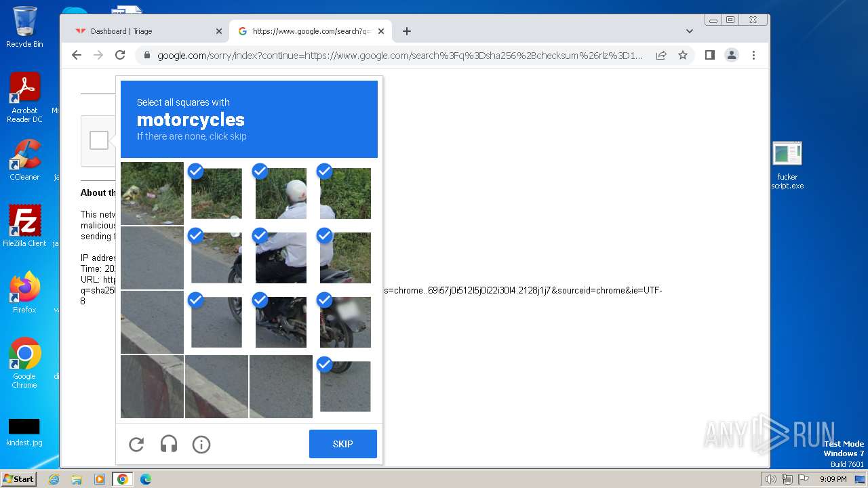Show the taskbar clock at 9:09 PM

833,479
